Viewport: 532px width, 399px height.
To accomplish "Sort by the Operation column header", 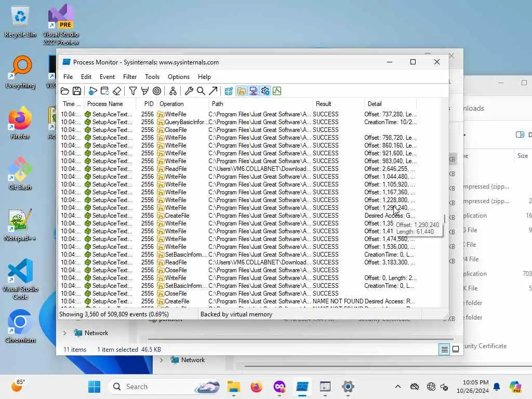I will point(183,104).
